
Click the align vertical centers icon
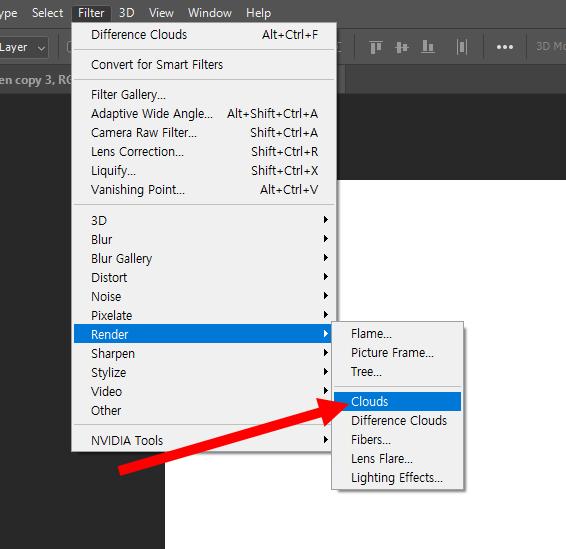point(402,47)
